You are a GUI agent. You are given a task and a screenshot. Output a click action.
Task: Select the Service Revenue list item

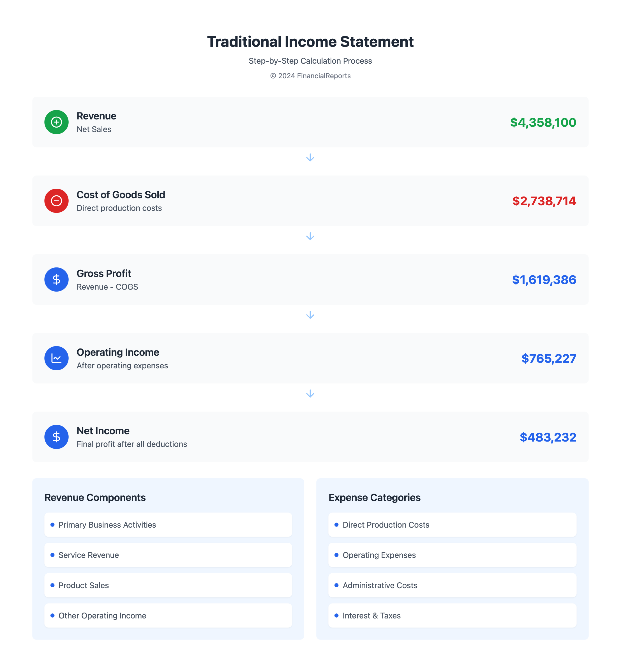tap(89, 555)
